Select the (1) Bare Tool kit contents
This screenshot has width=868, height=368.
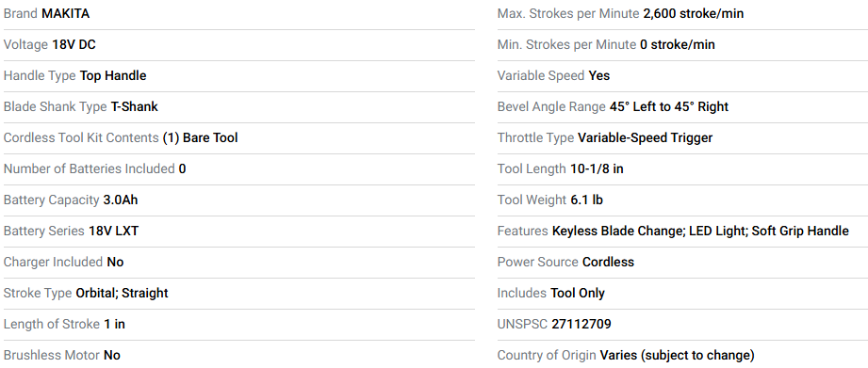click(200, 137)
